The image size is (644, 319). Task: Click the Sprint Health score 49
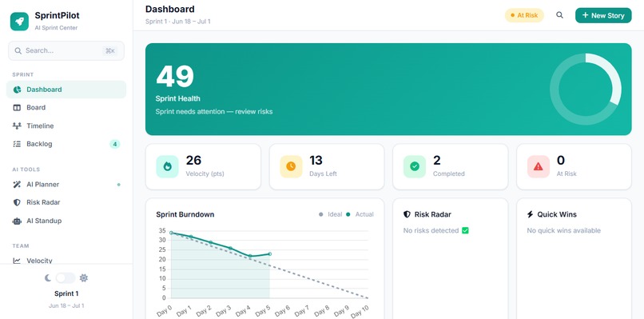point(174,77)
